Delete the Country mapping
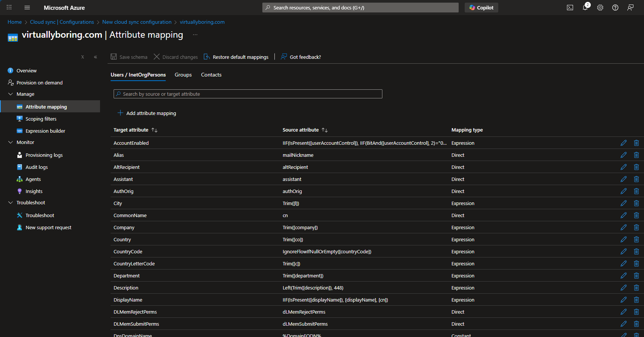The height and width of the screenshot is (337, 644). [x=636, y=239]
